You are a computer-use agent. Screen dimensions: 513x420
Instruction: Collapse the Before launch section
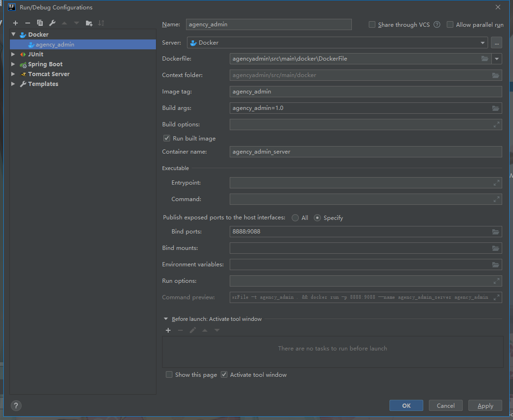166,319
